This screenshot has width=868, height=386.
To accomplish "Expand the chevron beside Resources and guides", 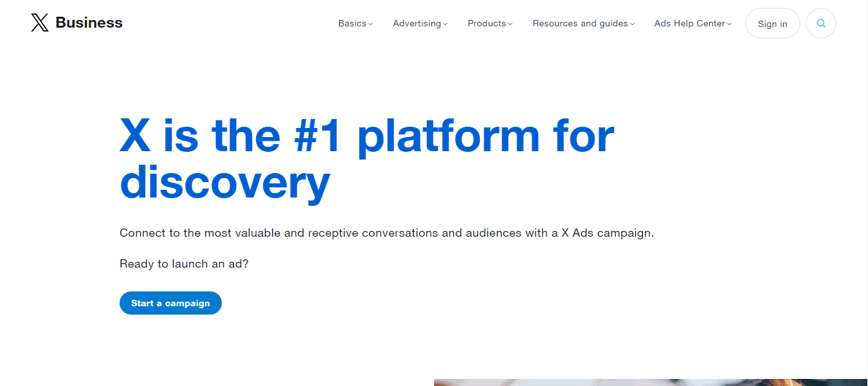I will pos(633,24).
